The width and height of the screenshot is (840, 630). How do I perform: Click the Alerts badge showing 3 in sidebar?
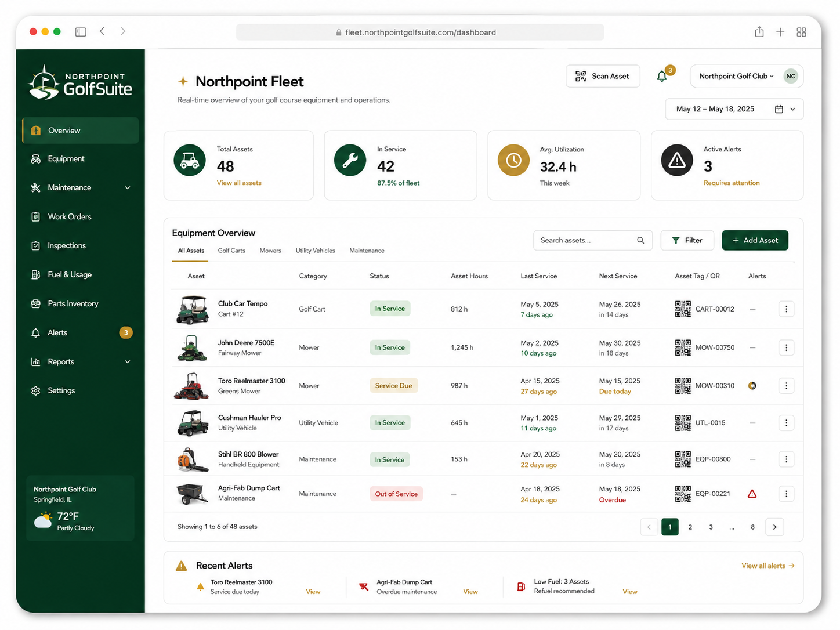coord(126,332)
